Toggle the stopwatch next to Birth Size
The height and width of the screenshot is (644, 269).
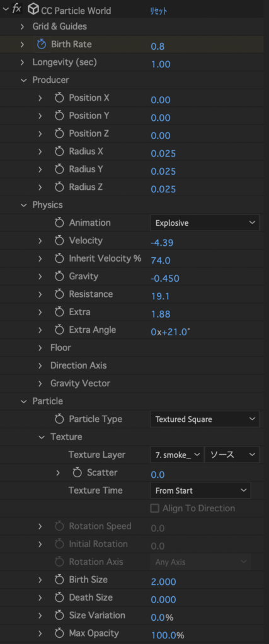click(60, 580)
